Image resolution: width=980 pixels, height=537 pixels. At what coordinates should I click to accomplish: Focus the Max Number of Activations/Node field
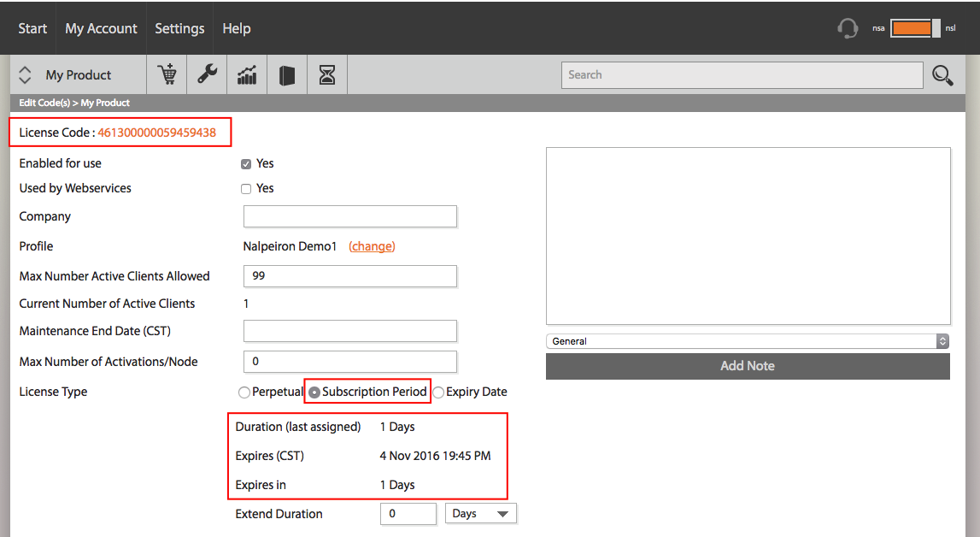click(x=350, y=362)
